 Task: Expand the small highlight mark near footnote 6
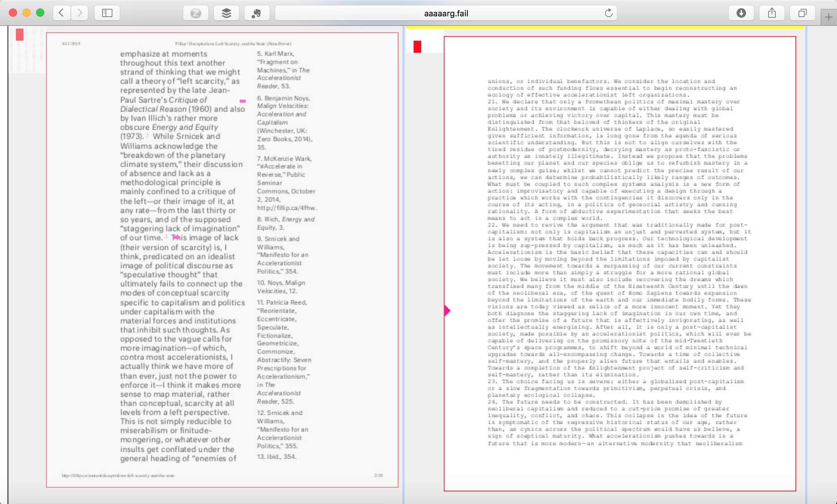(x=243, y=101)
